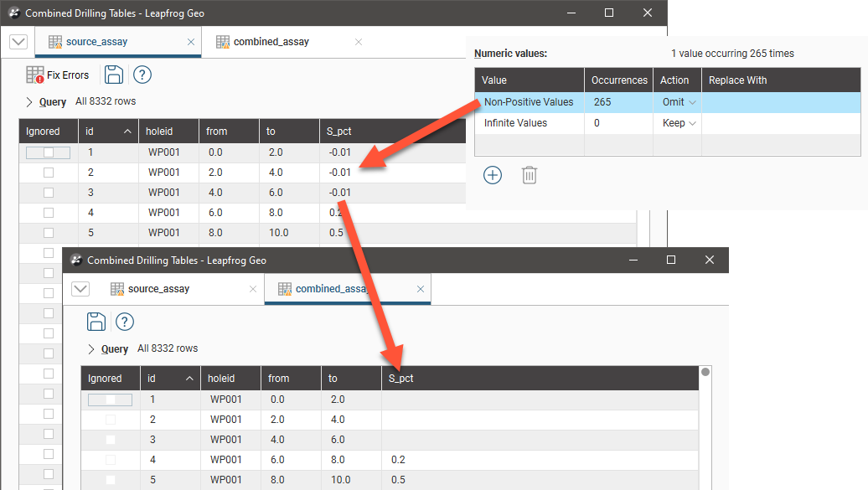
Task: Click Replace With column header
Action: (x=781, y=80)
